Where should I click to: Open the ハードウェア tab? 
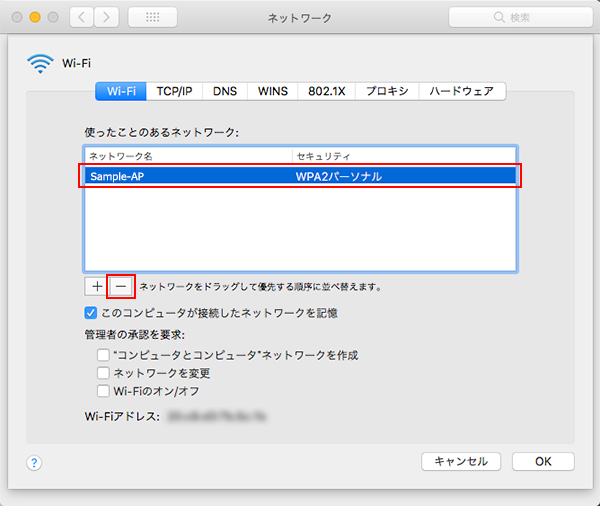click(x=461, y=91)
